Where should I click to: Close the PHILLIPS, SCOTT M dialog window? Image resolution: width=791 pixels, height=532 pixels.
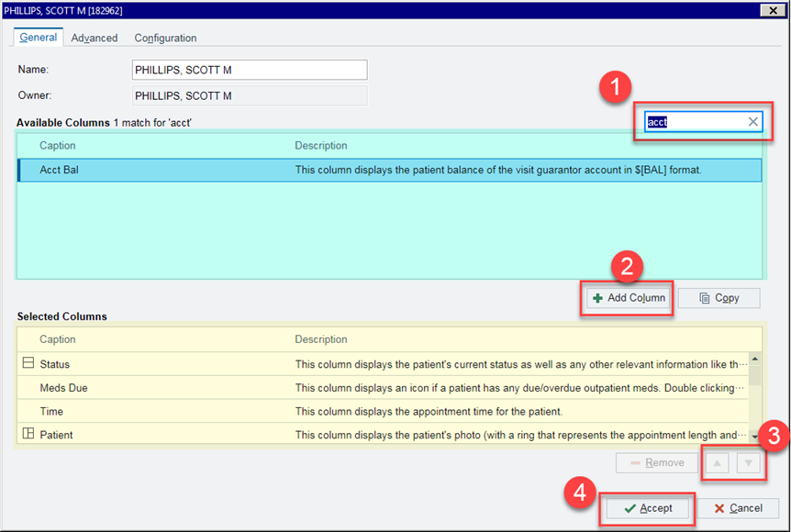[x=773, y=10]
